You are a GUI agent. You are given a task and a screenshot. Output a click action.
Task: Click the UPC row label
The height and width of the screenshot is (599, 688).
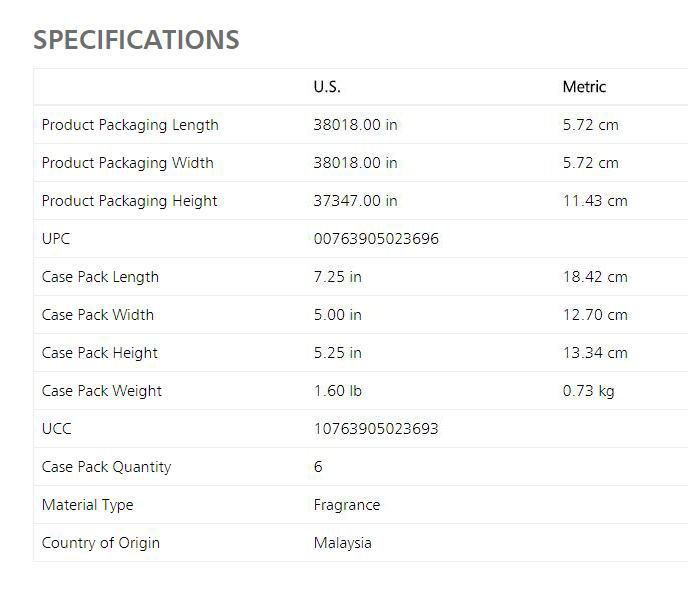point(56,239)
